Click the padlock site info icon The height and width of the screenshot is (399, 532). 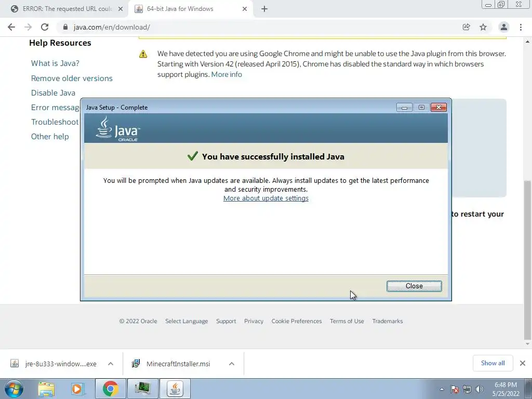pyautogui.click(x=65, y=27)
